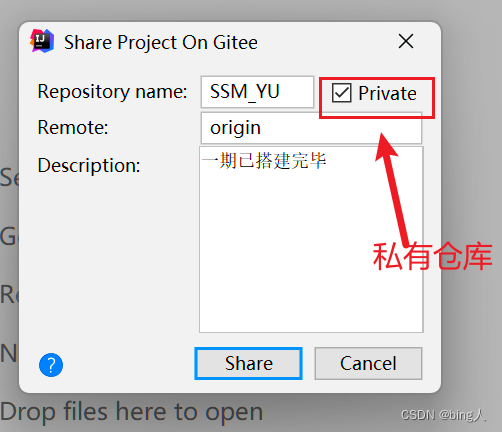The height and width of the screenshot is (432, 502).
Task: Click the Cancel button
Action: (368, 363)
